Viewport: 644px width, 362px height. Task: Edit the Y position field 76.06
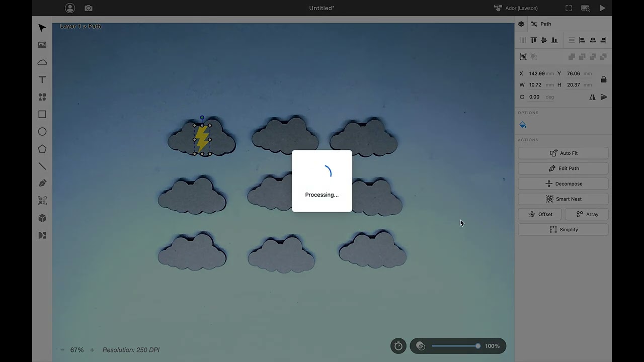coord(579,73)
